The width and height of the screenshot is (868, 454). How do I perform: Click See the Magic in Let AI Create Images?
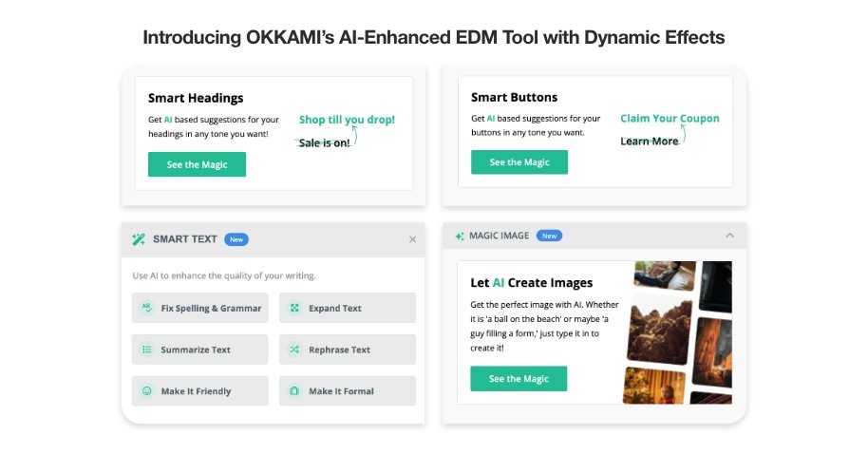pos(519,379)
